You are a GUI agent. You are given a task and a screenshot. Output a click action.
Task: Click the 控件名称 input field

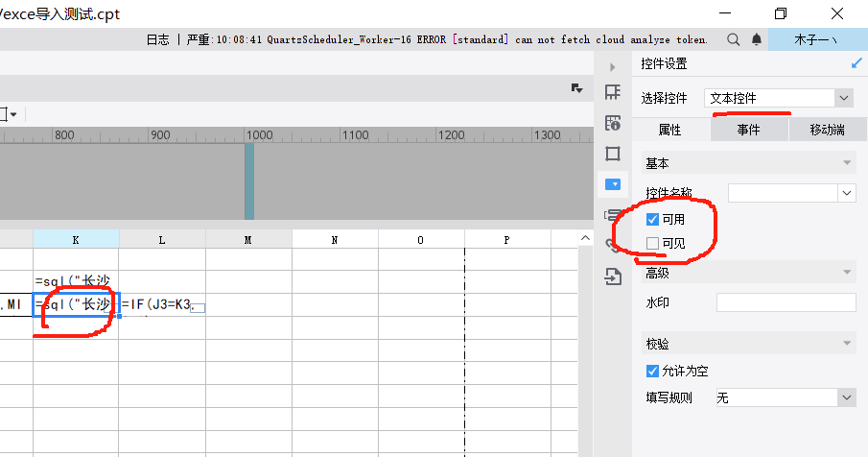(783, 193)
